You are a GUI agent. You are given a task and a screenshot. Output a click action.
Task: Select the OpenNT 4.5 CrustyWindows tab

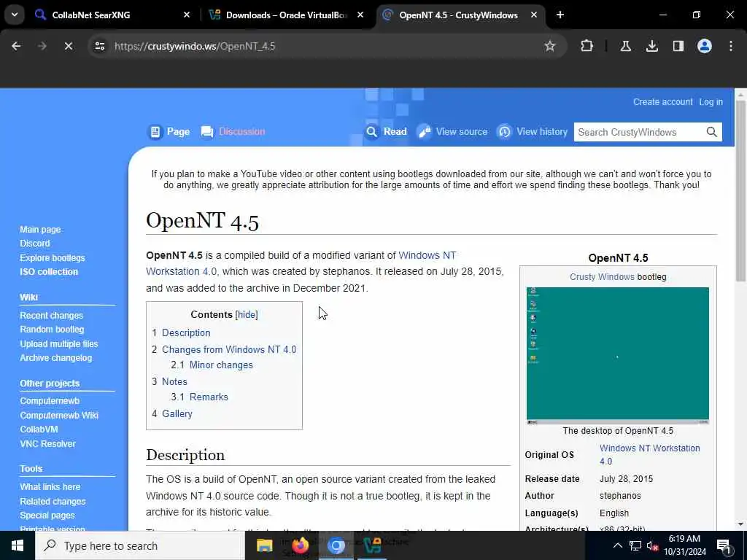pyautogui.click(x=458, y=15)
